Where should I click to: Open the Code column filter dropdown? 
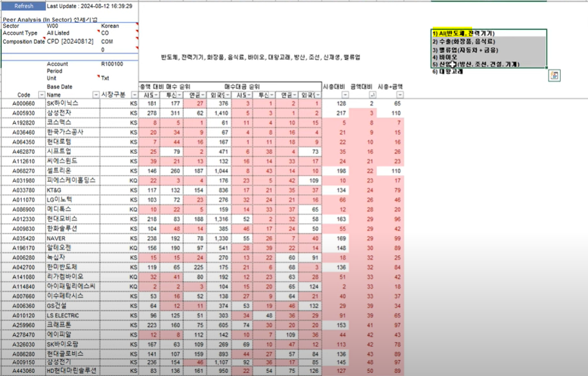41,95
